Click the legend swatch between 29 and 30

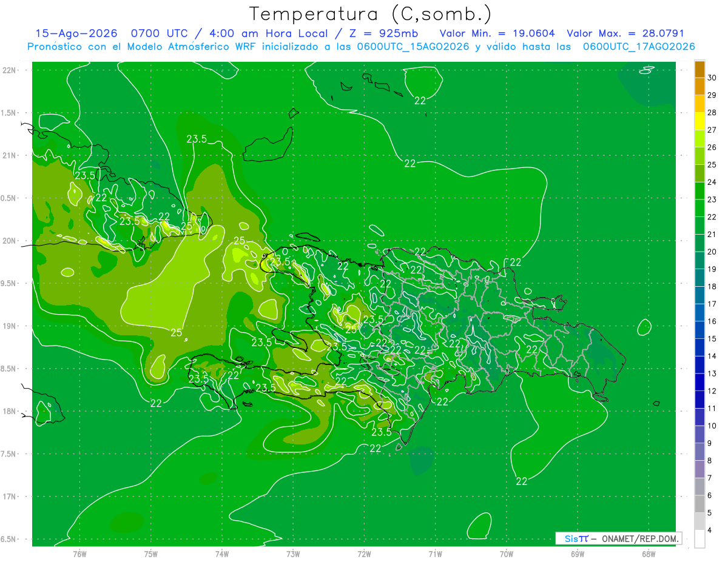pos(699,87)
